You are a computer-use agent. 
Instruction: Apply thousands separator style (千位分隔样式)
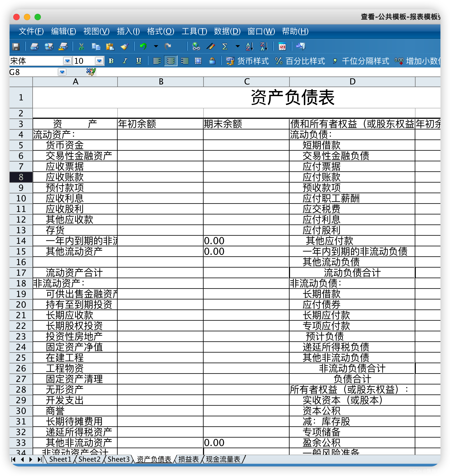pyautogui.click(x=361, y=61)
